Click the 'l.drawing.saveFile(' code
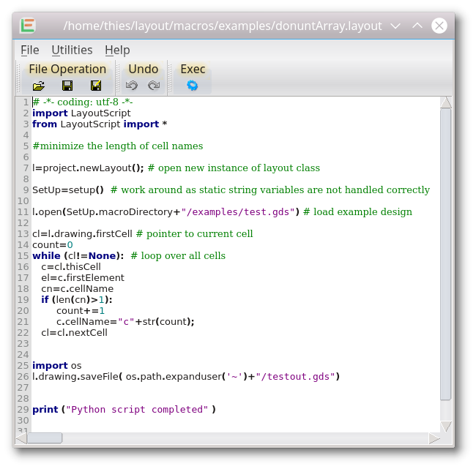The width and height of the screenshot is (476, 469). 77,377
